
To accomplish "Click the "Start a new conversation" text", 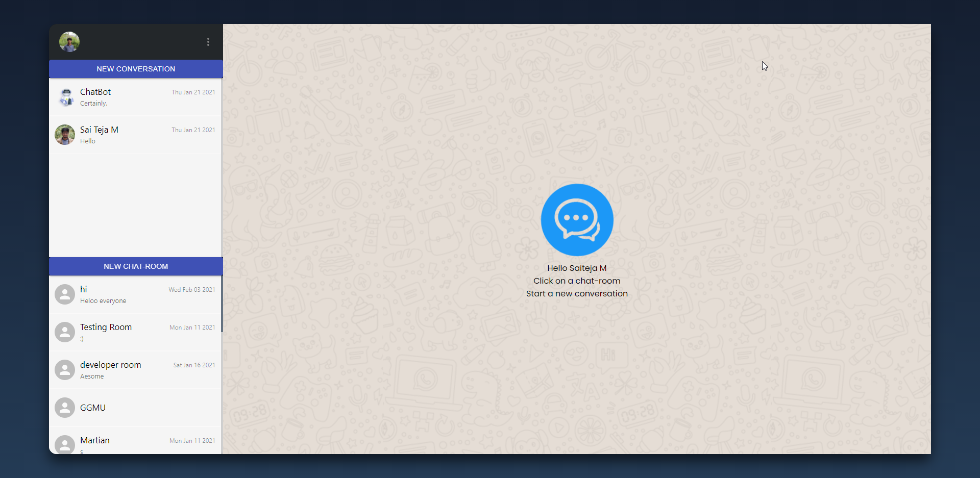I will click(x=577, y=294).
